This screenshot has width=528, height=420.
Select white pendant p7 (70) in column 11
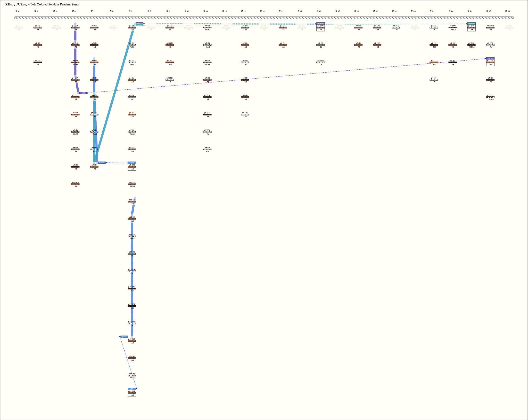(x=207, y=132)
